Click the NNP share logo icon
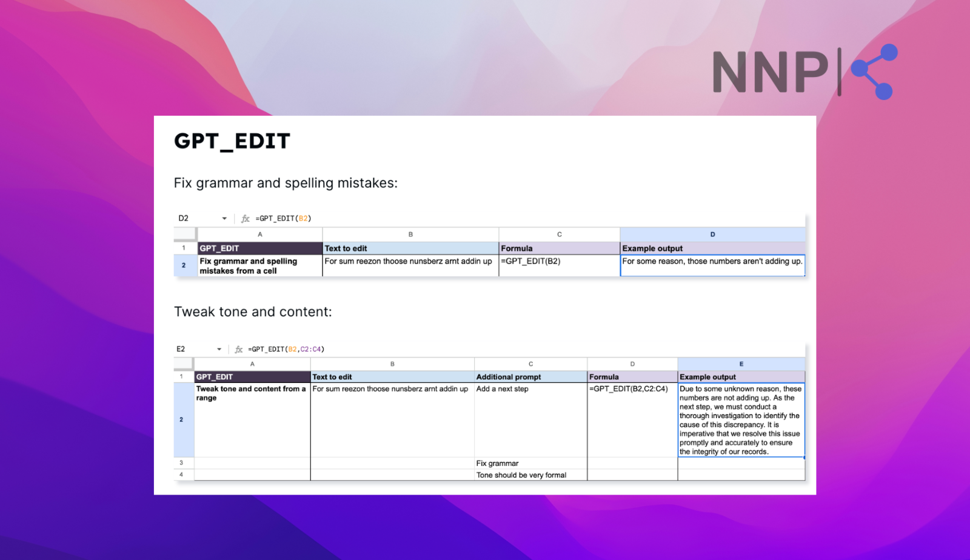970x560 pixels. [x=874, y=72]
